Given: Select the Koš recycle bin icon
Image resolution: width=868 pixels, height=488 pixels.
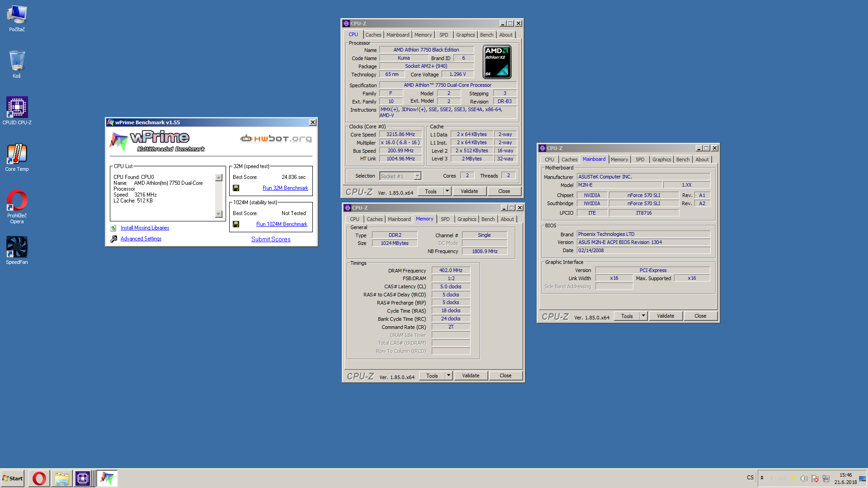Looking at the screenshot, I should click(17, 65).
